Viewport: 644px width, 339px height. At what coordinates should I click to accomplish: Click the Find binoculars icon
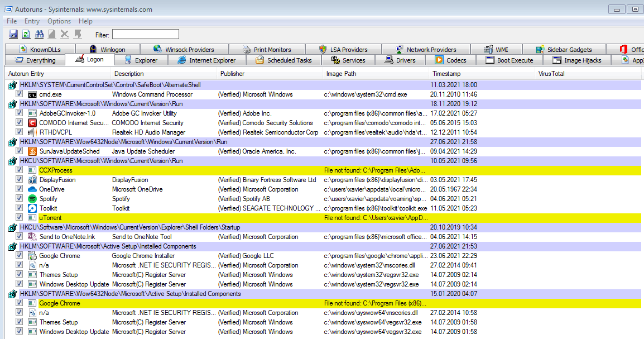tap(40, 34)
